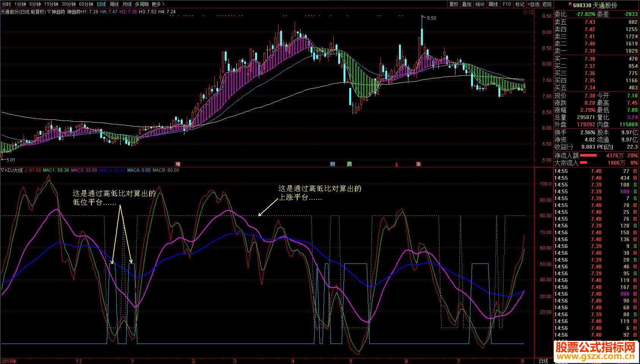Click the red R marker beside stock code
Viewport: 640px width, 364px height.
tap(569, 4)
